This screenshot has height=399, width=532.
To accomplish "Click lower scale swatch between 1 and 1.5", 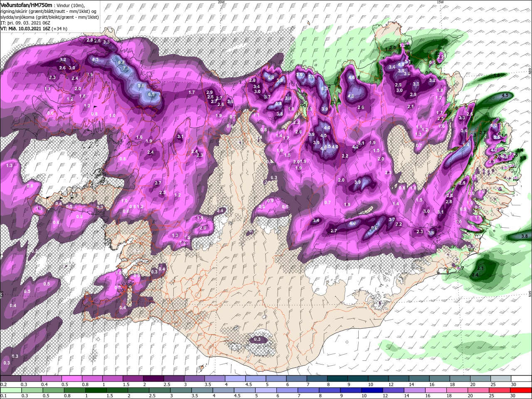I will click(x=96, y=390).
